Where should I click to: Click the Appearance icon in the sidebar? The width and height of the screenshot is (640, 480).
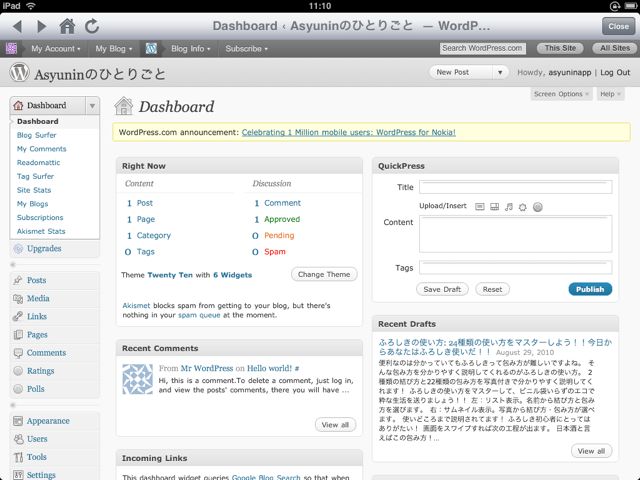[18, 421]
